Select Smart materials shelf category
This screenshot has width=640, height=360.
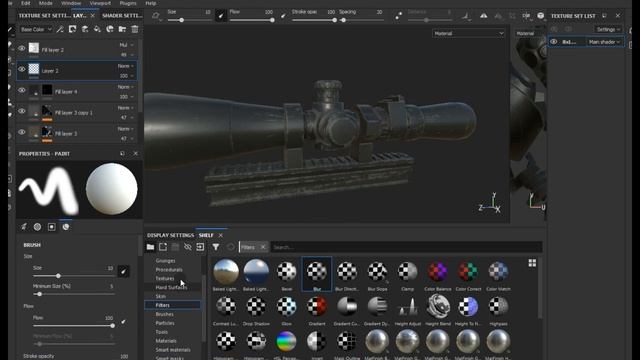[x=173, y=350]
